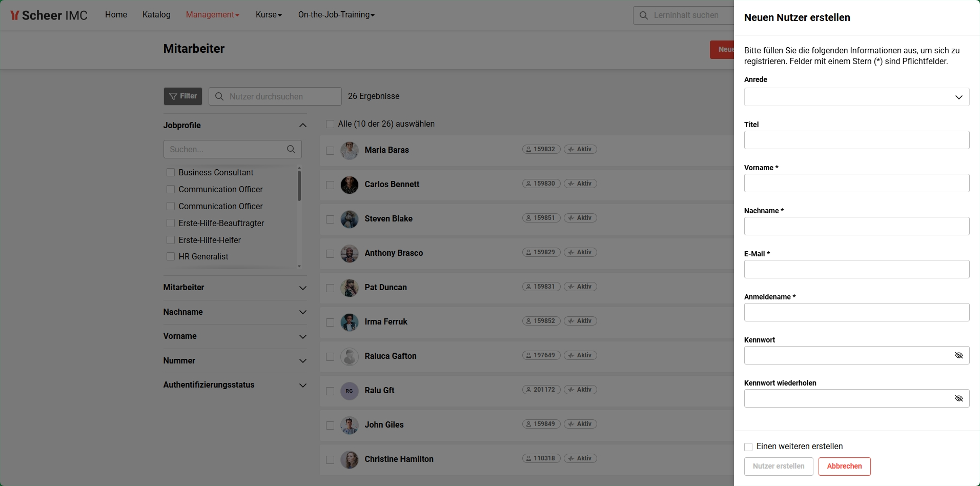Click Steven Blake's avatar
This screenshot has width=980, height=486.
(x=350, y=219)
